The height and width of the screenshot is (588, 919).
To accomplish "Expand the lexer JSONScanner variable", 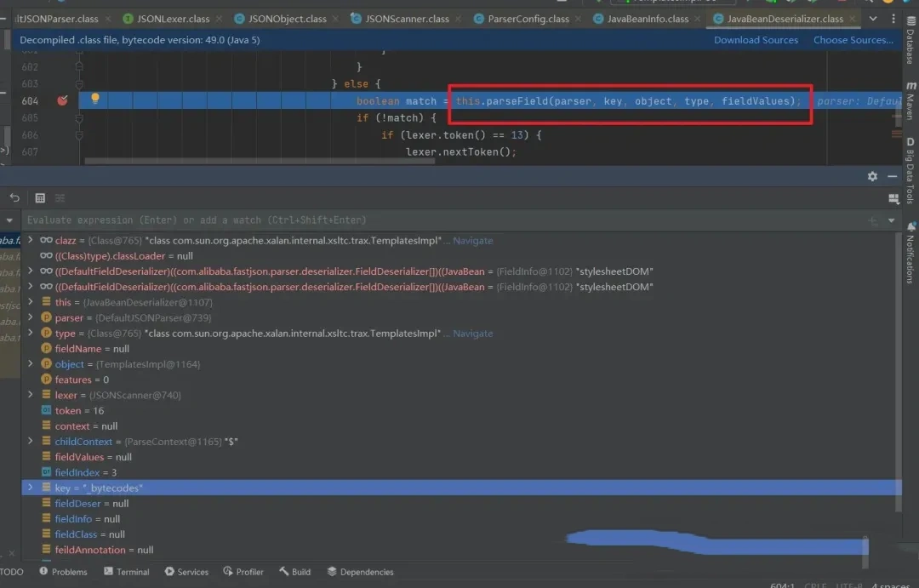I will (x=31, y=395).
